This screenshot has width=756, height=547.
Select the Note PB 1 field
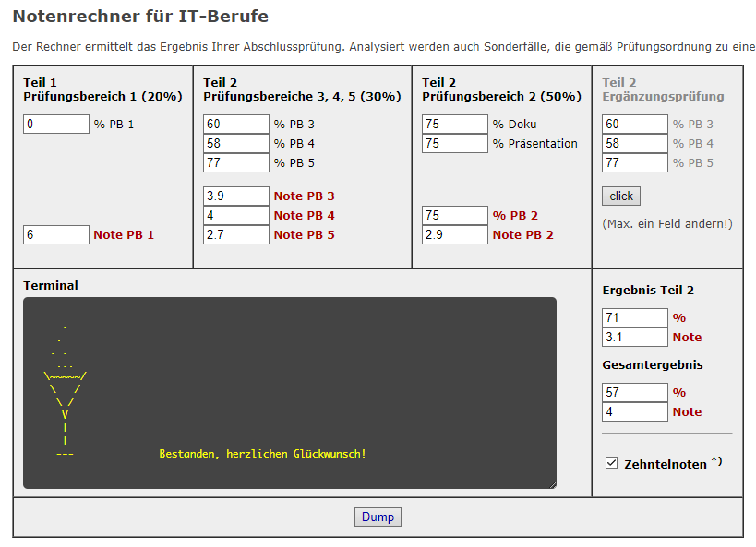coord(56,234)
